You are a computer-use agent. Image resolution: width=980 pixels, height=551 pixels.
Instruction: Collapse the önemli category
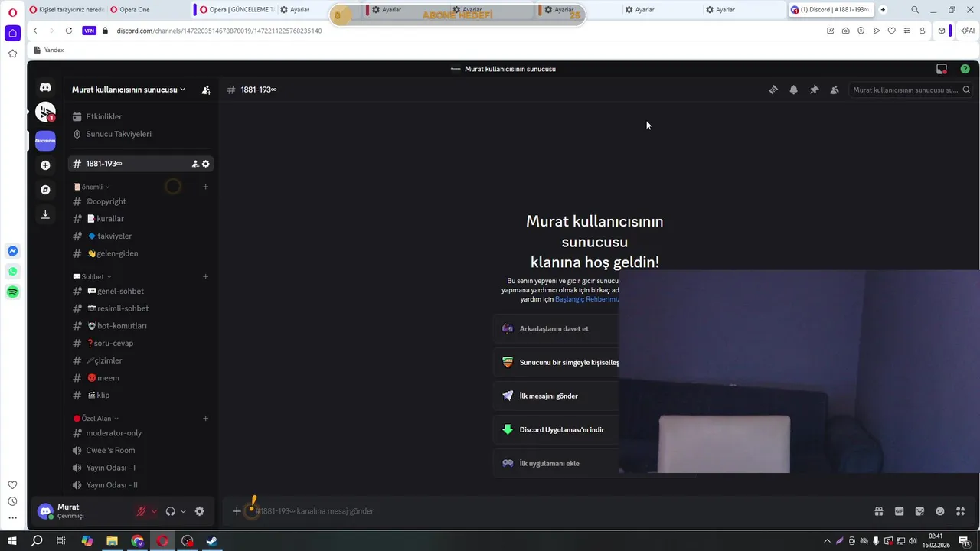coord(92,187)
